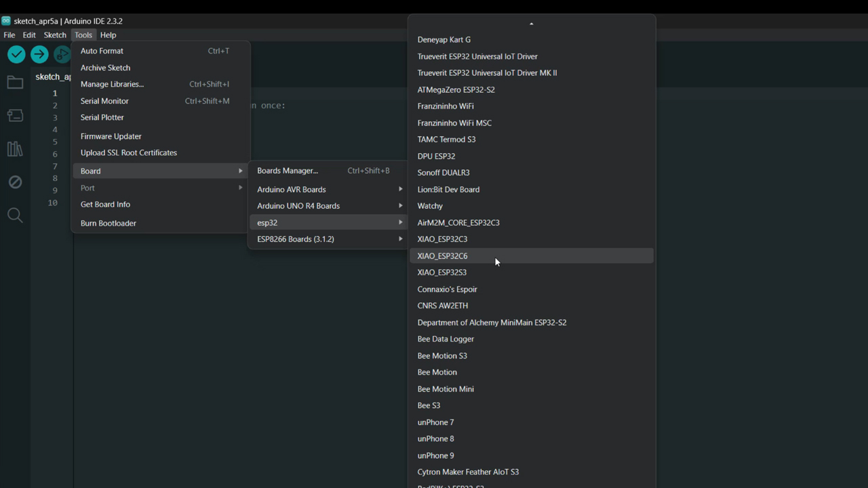Open the Search sidebar icon
The image size is (868, 488).
[x=15, y=216]
